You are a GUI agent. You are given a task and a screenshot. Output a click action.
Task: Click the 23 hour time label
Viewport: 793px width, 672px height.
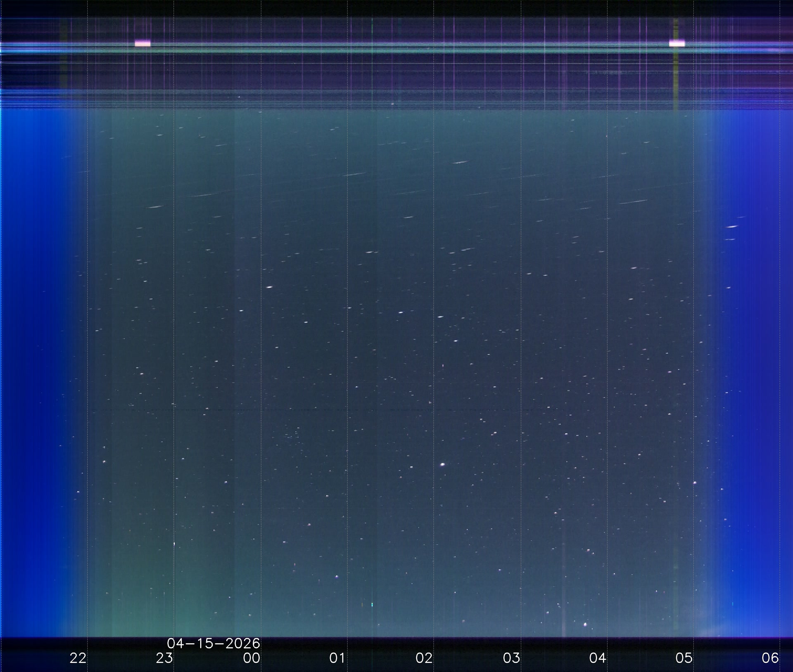pos(164,658)
